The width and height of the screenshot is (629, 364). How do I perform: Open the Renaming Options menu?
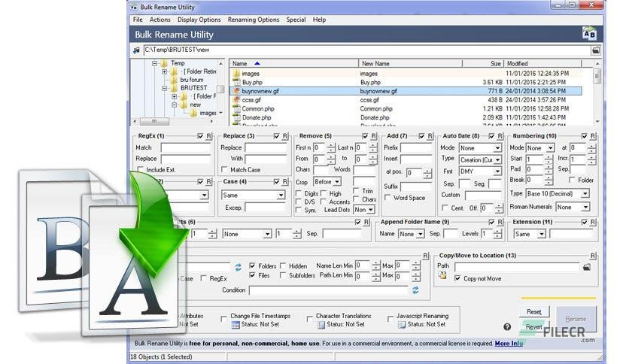point(253,20)
